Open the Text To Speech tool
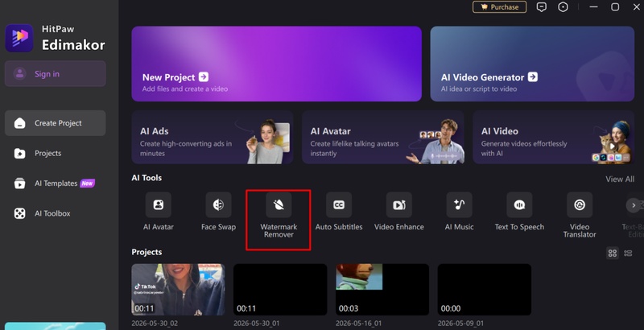Viewport: 644px width, 330px height. coord(519,204)
